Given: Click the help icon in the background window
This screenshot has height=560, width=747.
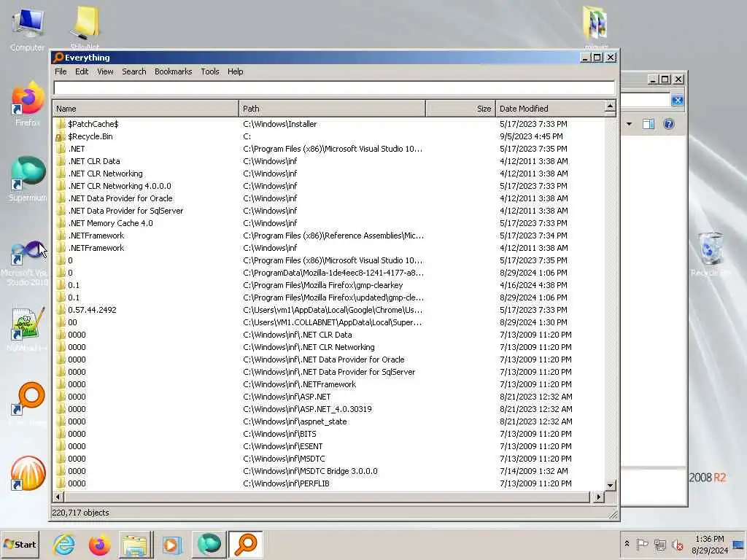Looking at the screenshot, I should 669,124.
